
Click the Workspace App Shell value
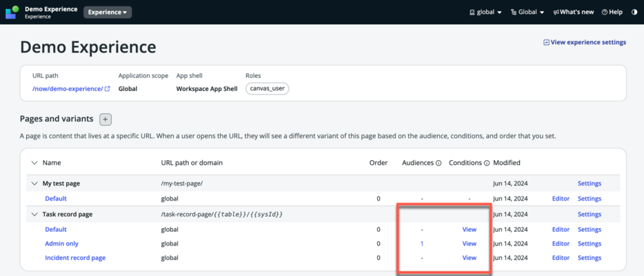tap(207, 89)
